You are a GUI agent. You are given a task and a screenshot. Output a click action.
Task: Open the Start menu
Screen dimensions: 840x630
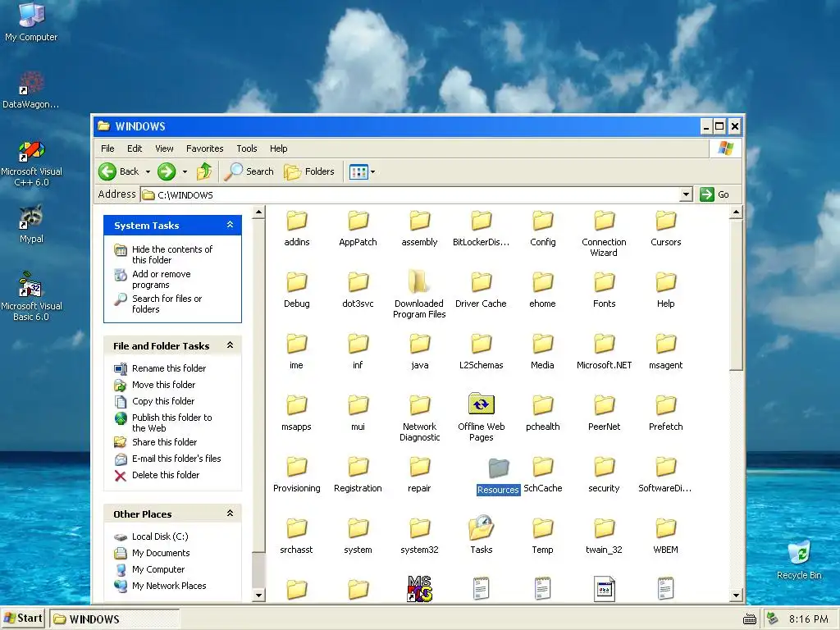point(22,619)
